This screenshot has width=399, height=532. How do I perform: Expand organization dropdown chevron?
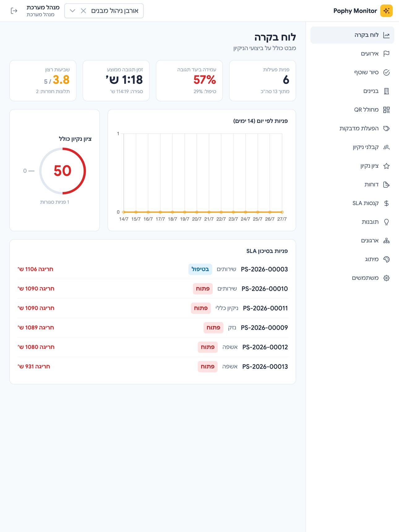pyautogui.click(x=72, y=11)
